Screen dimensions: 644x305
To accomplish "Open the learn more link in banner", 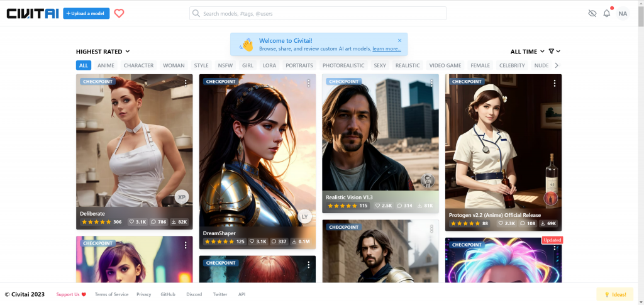I will (x=387, y=49).
